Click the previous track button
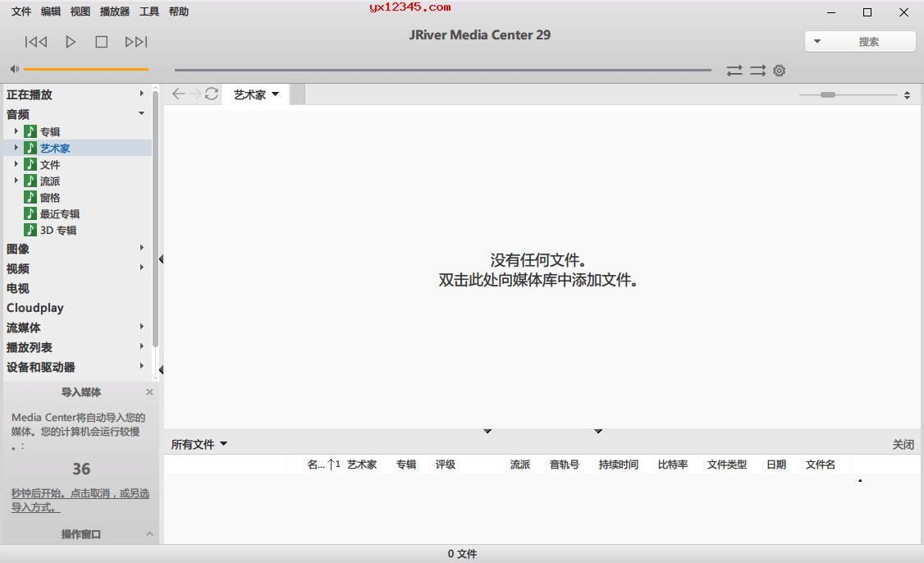The width and height of the screenshot is (924, 563). click(x=36, y=42)
